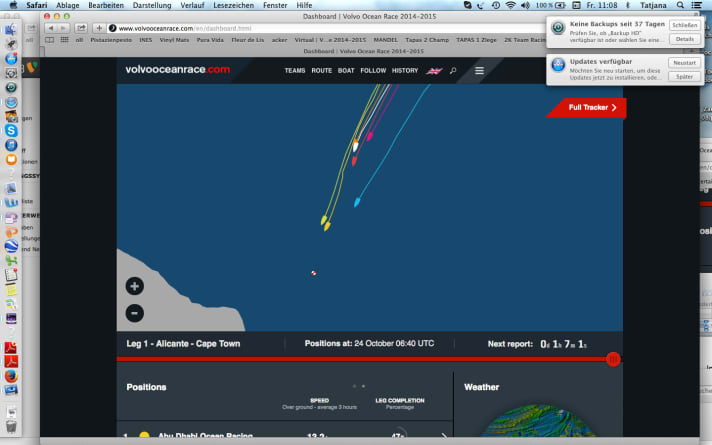The height and width of the screenshot is (445, 712).
Task: Open the Tatjana user menu
Action: [653, 5]
